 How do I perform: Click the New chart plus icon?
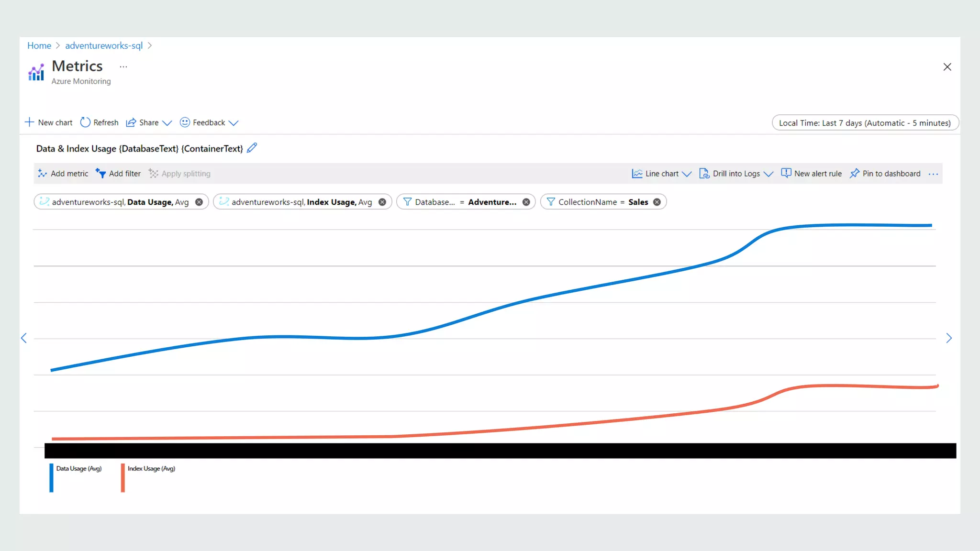pyautogui.click(x=30, y=122)
